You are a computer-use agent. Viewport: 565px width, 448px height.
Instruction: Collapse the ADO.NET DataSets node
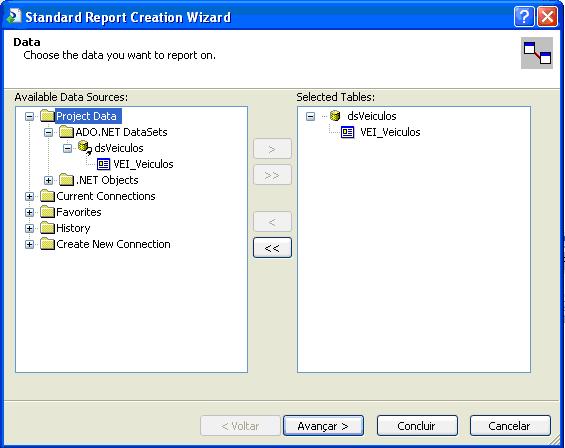(x=48, y=132)
